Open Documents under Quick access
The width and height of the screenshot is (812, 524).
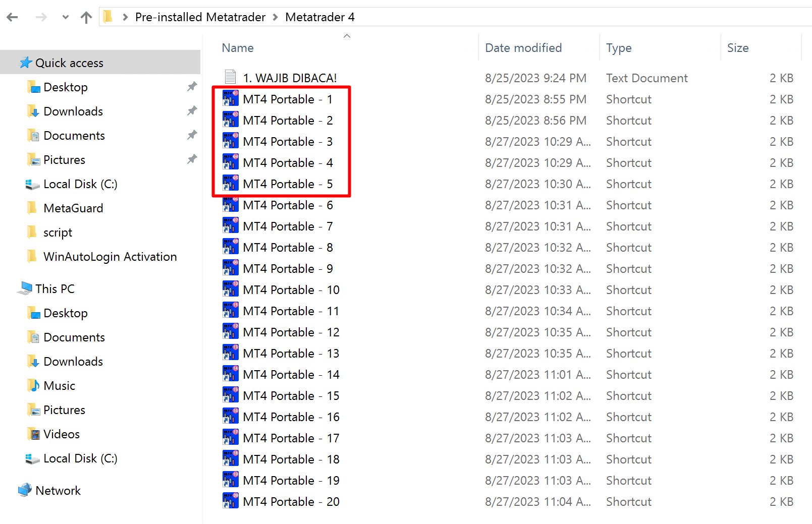pos(74,136)
